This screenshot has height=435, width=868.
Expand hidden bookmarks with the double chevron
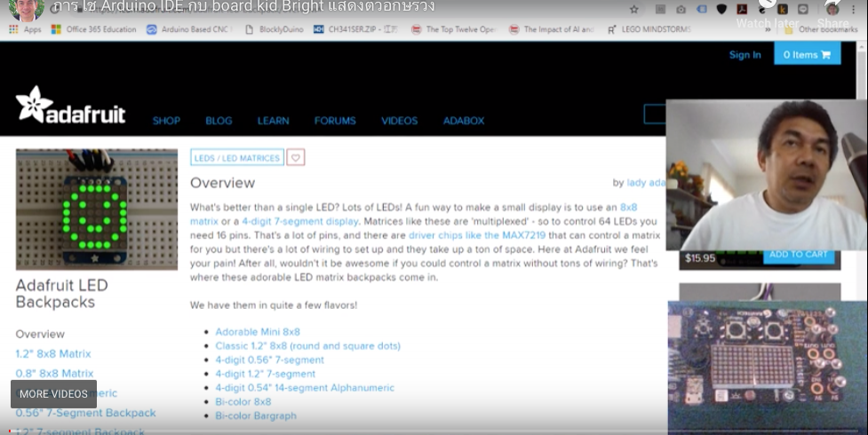click(x=768, y=29)
